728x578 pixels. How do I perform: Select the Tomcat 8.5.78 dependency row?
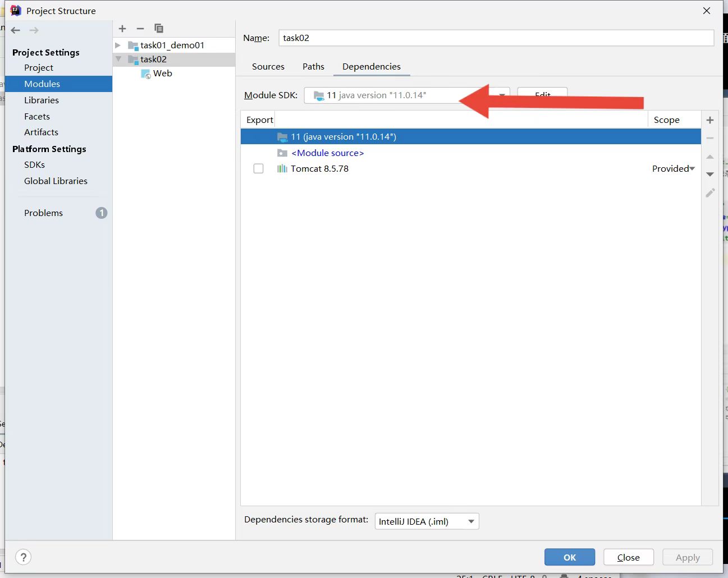(x=470, y=168)
